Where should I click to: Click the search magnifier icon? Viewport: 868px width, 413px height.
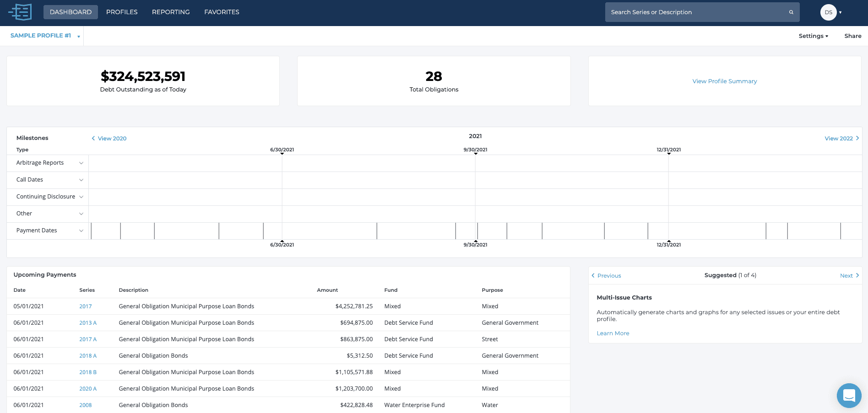(x=791, y=12)
